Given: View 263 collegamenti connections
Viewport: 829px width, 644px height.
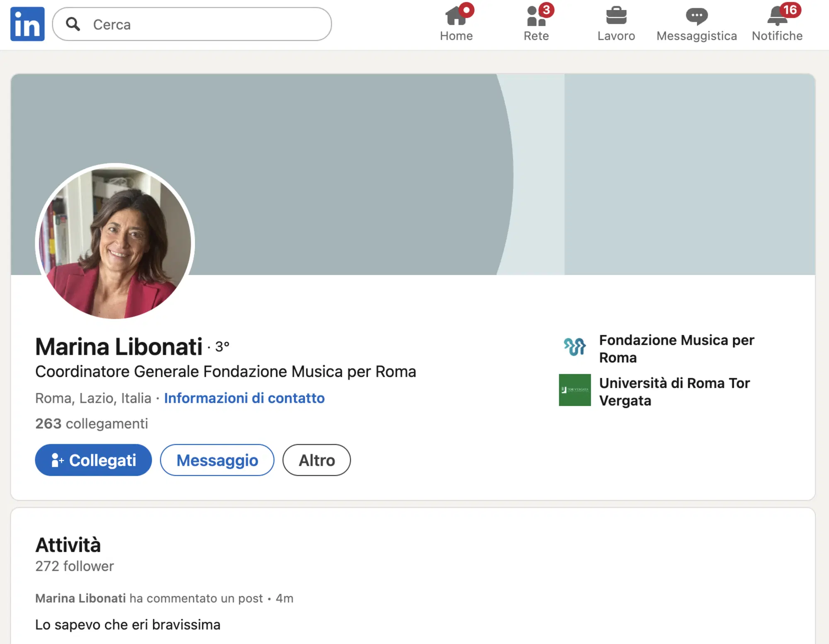Looking at the screenshot, I should pos(92,424).
